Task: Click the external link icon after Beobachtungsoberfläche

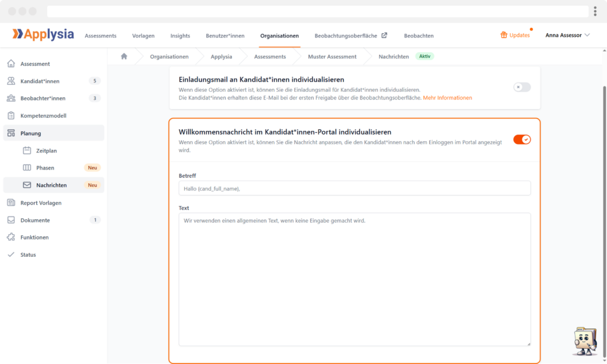Action: click(x=384, y=35)
